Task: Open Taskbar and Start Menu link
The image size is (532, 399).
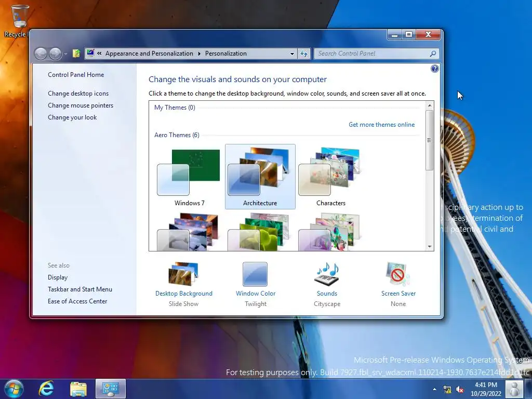Action: point(79,289)
